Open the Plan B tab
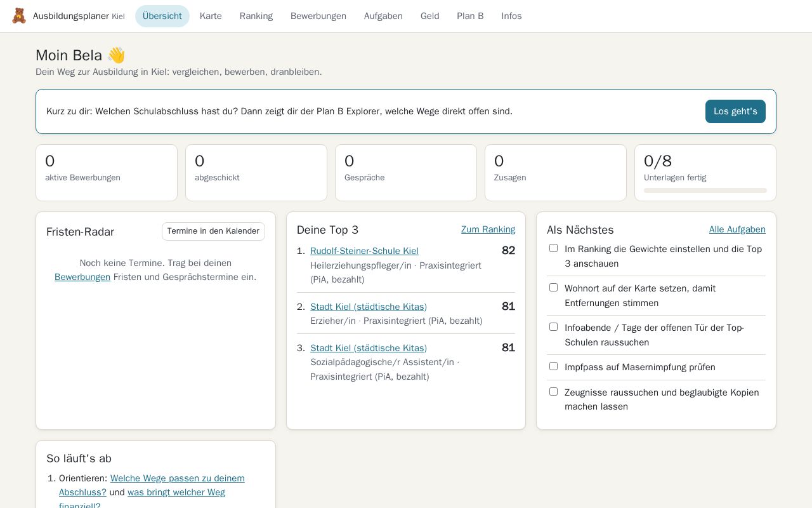 [470, 16]
